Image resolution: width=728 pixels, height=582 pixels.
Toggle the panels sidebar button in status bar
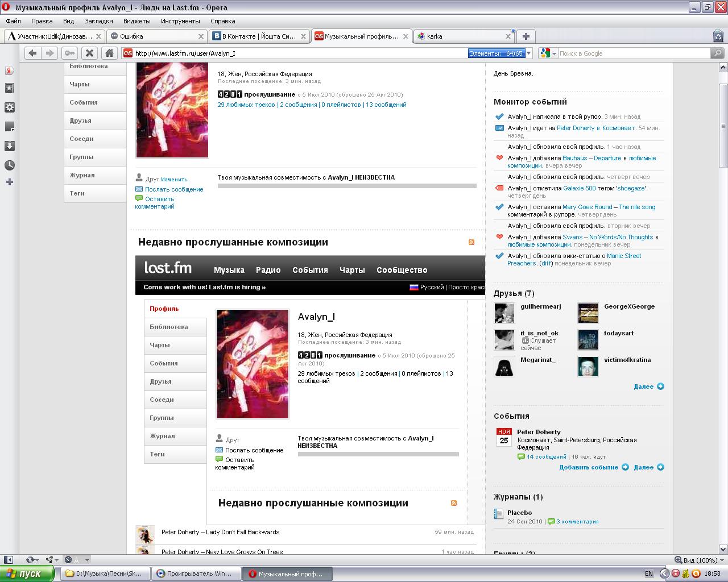[x=8, y=560]
